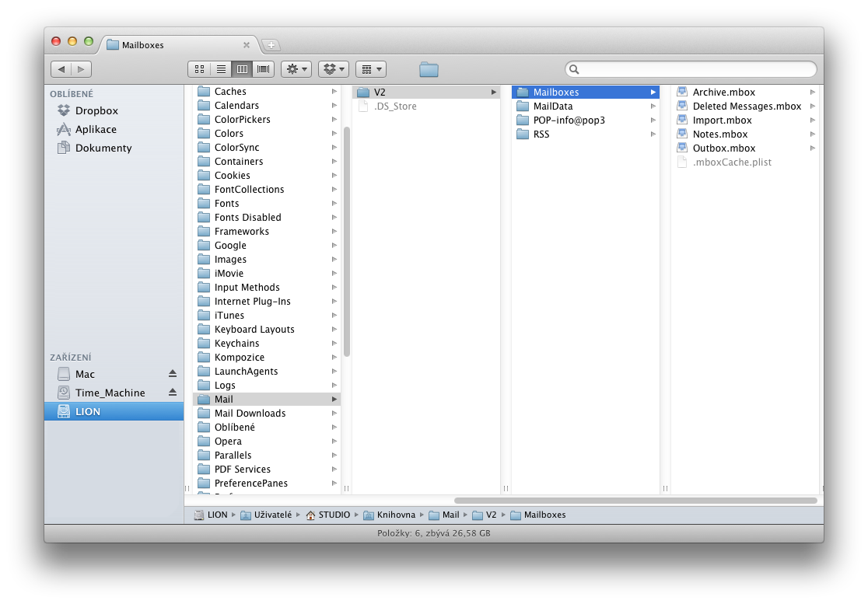Click the horizontal scrollbar at bottom
Screen dimensions: 868x604
pyautogui.click(x=635, y=501)
